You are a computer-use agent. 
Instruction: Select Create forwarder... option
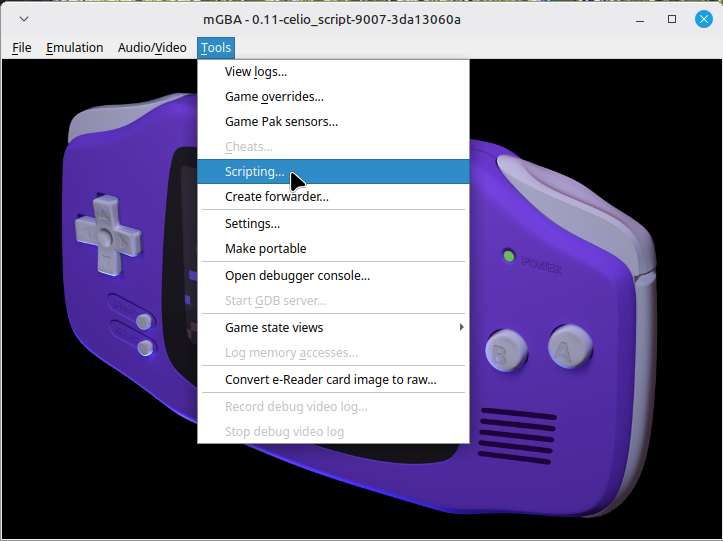333,196
